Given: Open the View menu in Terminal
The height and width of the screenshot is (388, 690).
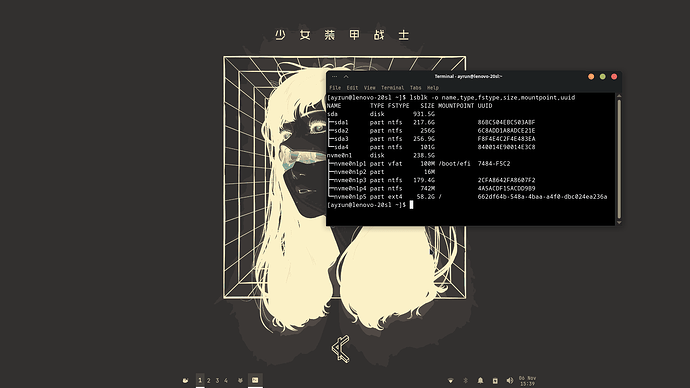Looking at the screenshot, I should point(370,88).
